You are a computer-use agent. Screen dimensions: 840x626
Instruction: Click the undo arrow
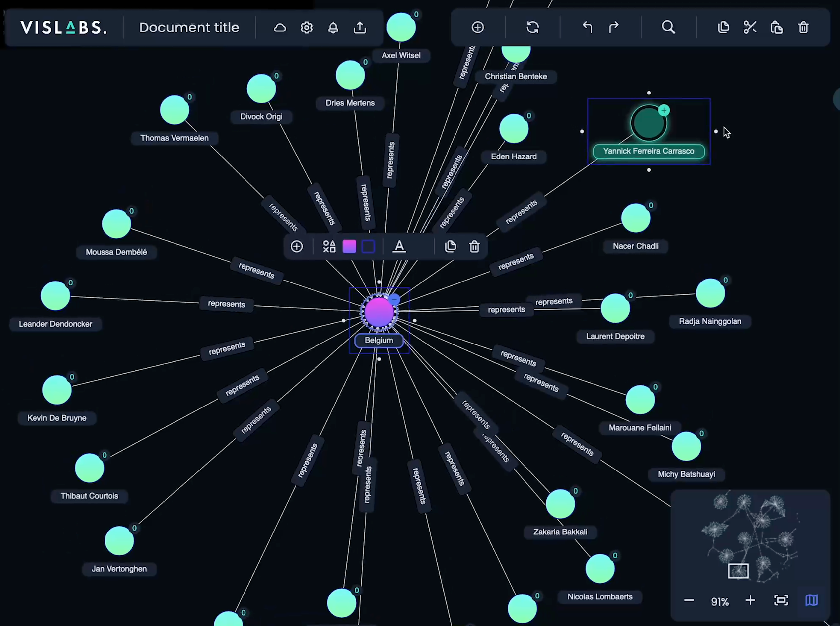click(587, 27)
